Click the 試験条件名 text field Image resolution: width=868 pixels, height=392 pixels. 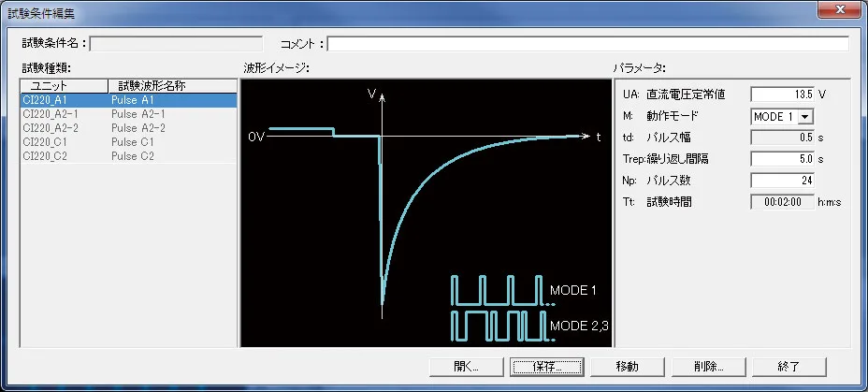click(176, 43)
